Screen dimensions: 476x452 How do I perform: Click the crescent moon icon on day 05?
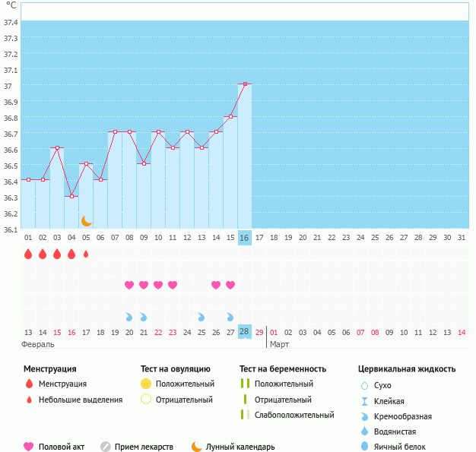[87, 221]
